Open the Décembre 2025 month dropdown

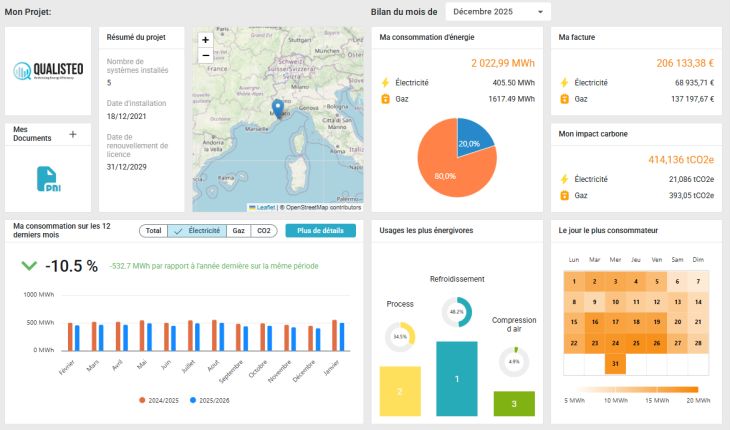pyautogui.click(x=497, y=12)
